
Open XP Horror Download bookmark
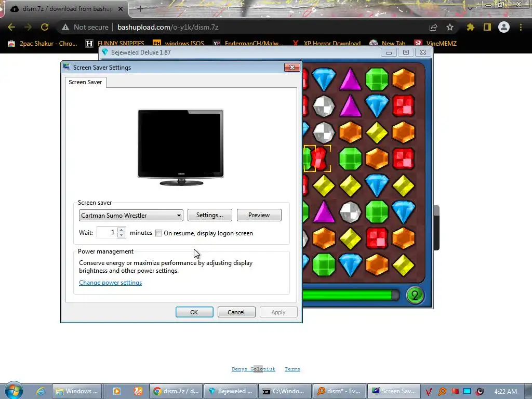click(x=326, y=44)
